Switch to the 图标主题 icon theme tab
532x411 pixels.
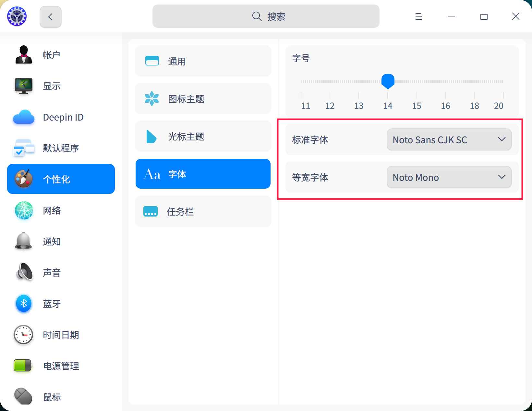203,99
